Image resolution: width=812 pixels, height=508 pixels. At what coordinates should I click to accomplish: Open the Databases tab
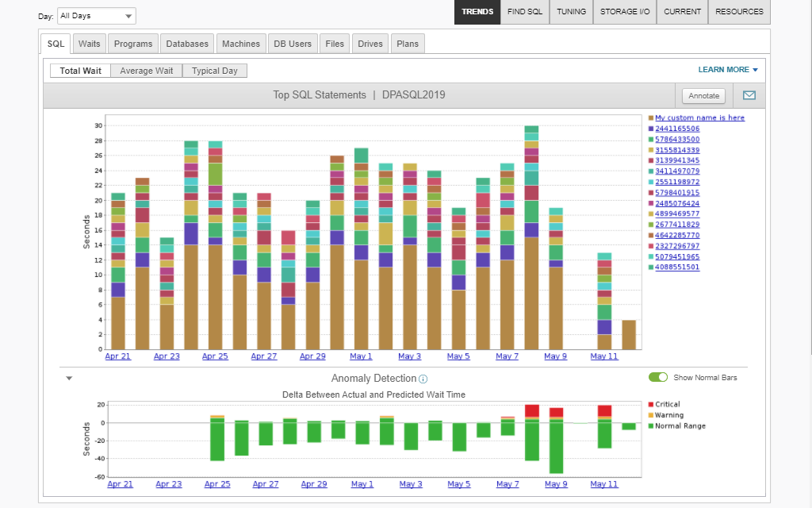tap(186, 44)
